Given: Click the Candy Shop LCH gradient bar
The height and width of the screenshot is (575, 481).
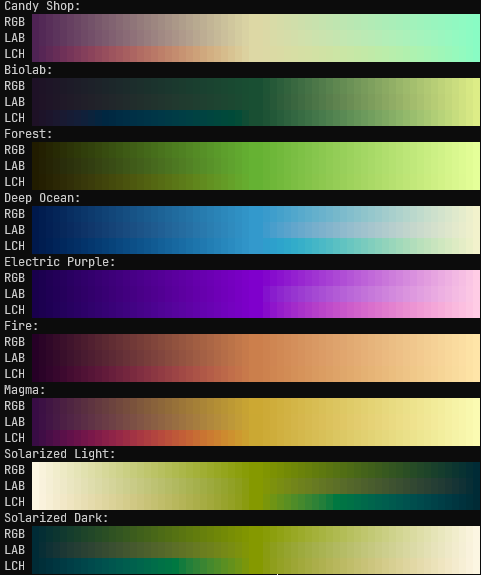Looking at the screenshot, I should pyautogui.click(x=256, y=54).
